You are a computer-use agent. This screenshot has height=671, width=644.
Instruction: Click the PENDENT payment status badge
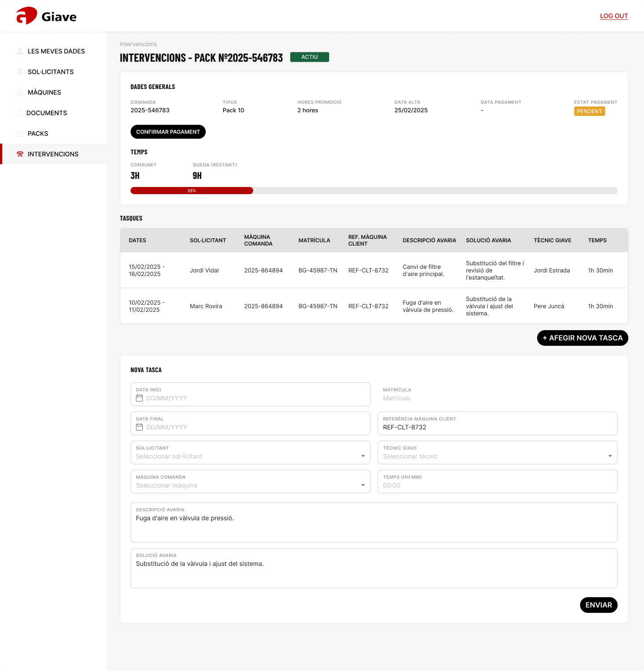(589, 111)
